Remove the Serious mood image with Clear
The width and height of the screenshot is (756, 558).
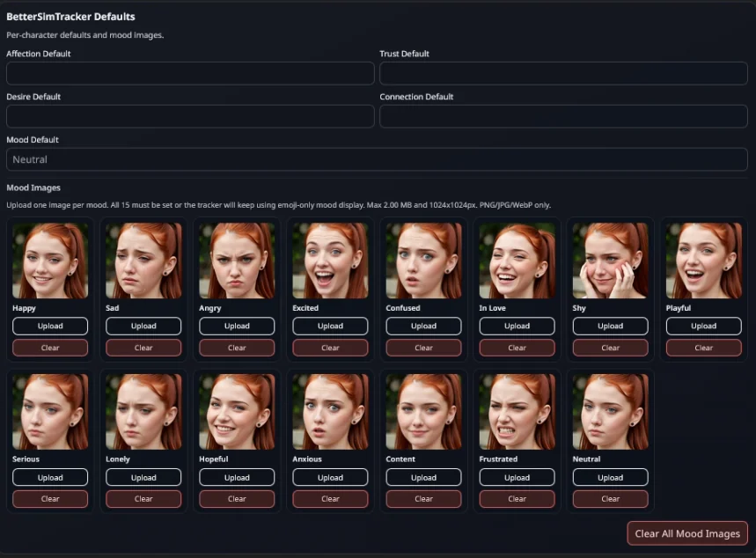tap(50, 499)
